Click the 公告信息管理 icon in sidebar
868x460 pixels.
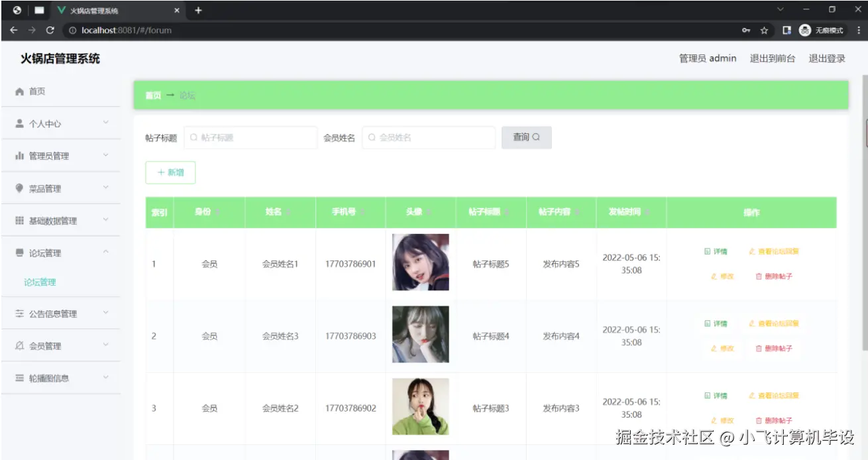(x=19, y=314)
